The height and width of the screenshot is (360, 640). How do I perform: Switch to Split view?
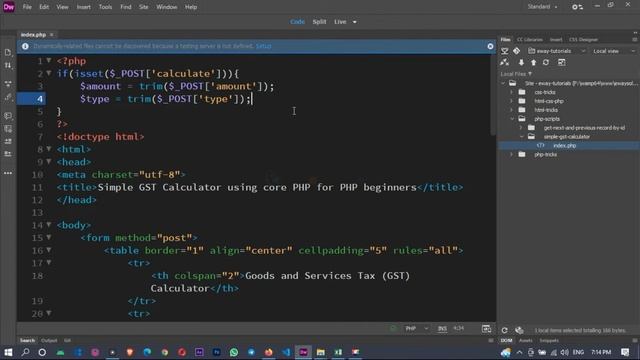pyautogui.click(x=319, y=22)
